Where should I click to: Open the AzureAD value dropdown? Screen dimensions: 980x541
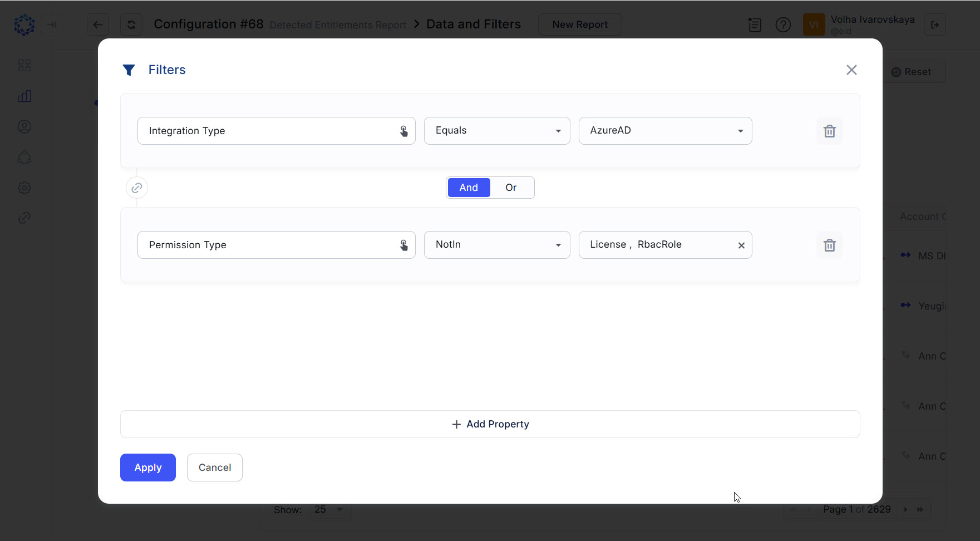coord(740,131)
